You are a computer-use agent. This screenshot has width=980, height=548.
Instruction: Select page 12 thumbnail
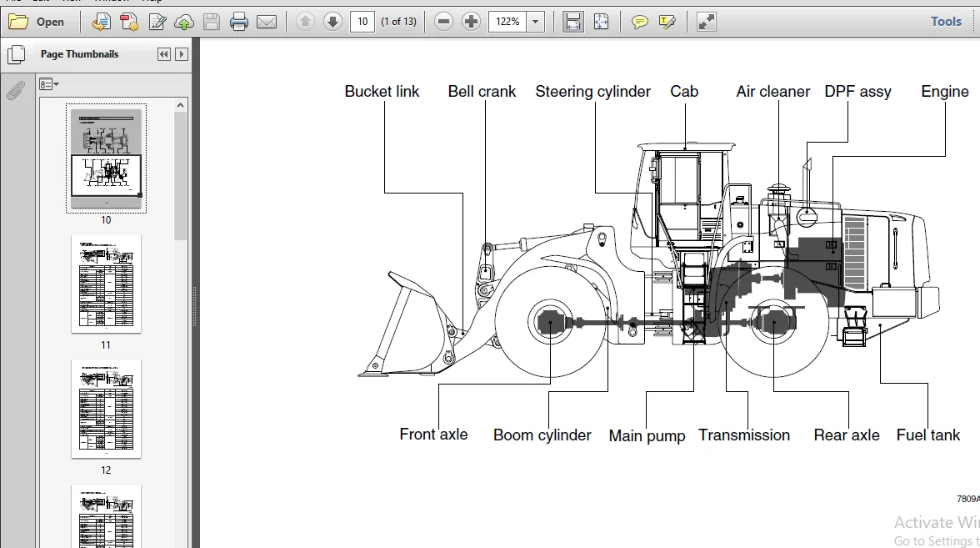(x=107, y=409)
